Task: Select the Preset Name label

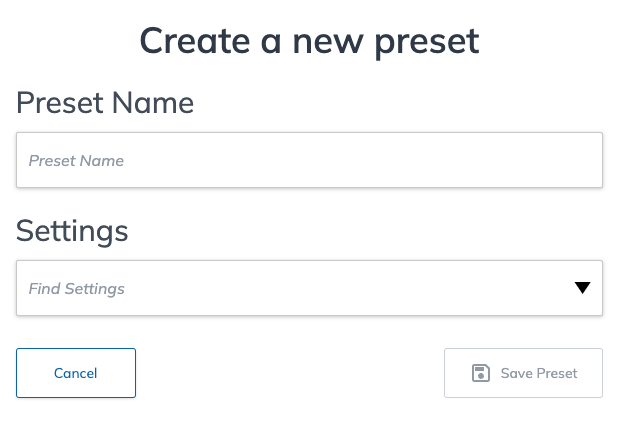Action: pos(105,103)
